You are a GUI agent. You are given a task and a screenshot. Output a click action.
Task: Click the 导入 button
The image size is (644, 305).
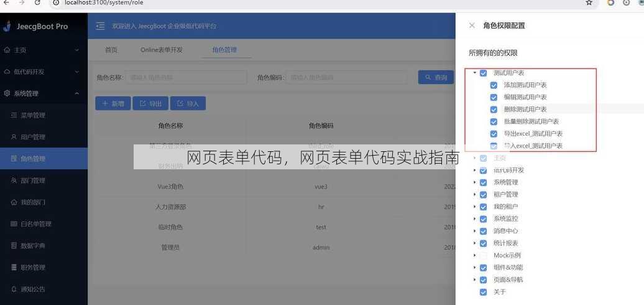188,103
